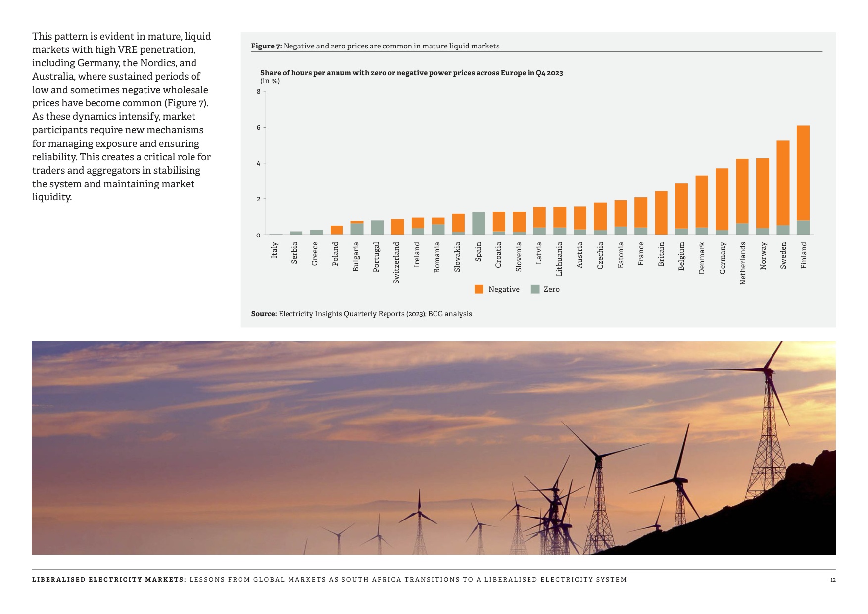Click the 'Switzerland' axis label

tap(396, 263)
